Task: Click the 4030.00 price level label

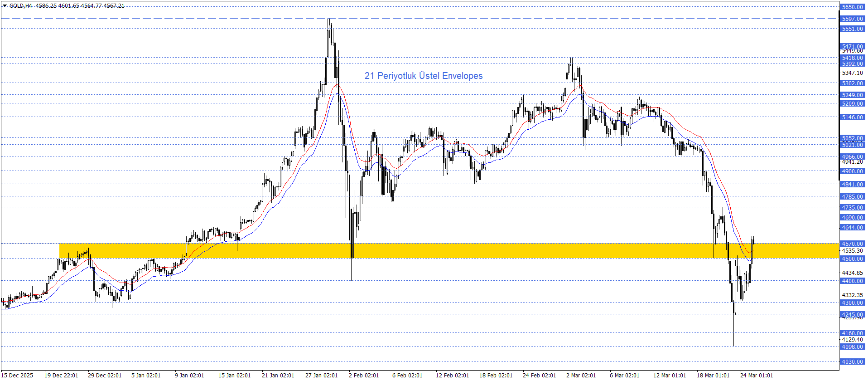Action: point(852,362)
